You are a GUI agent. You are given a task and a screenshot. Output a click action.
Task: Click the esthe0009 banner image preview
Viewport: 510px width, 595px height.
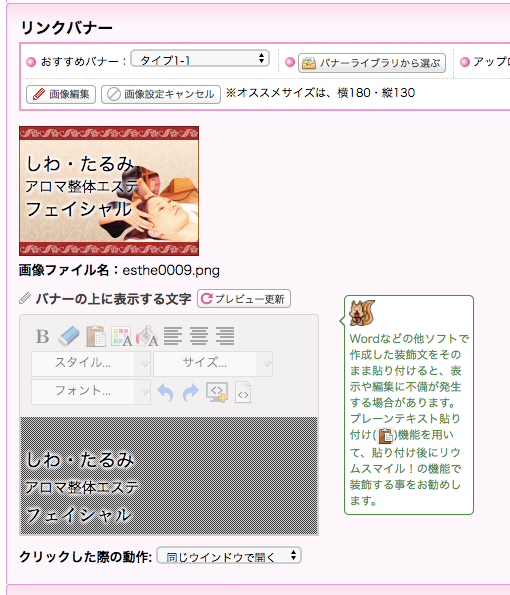tap(109, 191)
